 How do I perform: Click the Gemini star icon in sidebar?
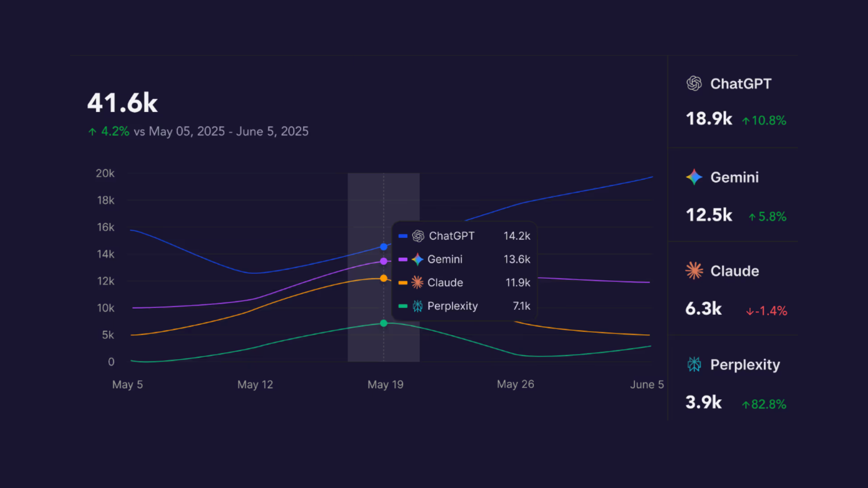click(x=694, y=177)
